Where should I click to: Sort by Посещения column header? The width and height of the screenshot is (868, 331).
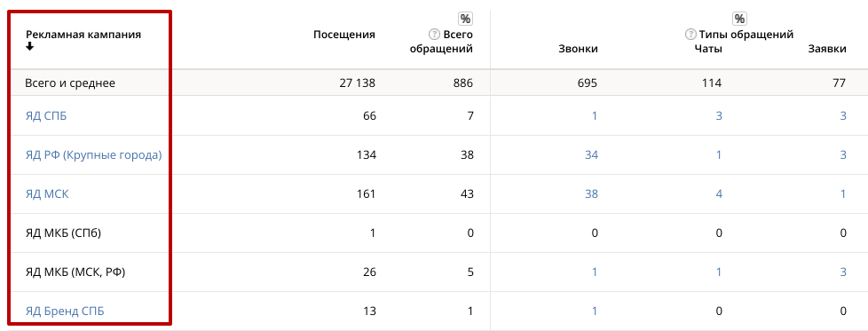click(x=343, y=35)
